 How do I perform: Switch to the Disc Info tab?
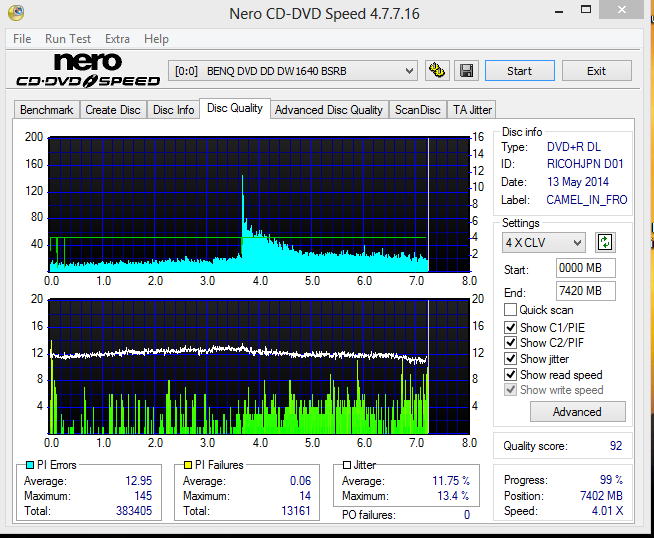pyautogui.click(x=174, y=110)
